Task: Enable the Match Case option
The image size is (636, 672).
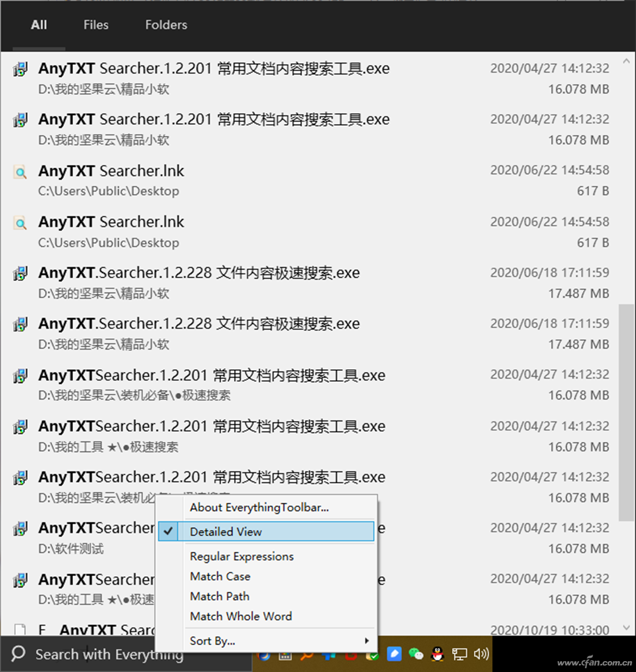Action: (220, 576)
